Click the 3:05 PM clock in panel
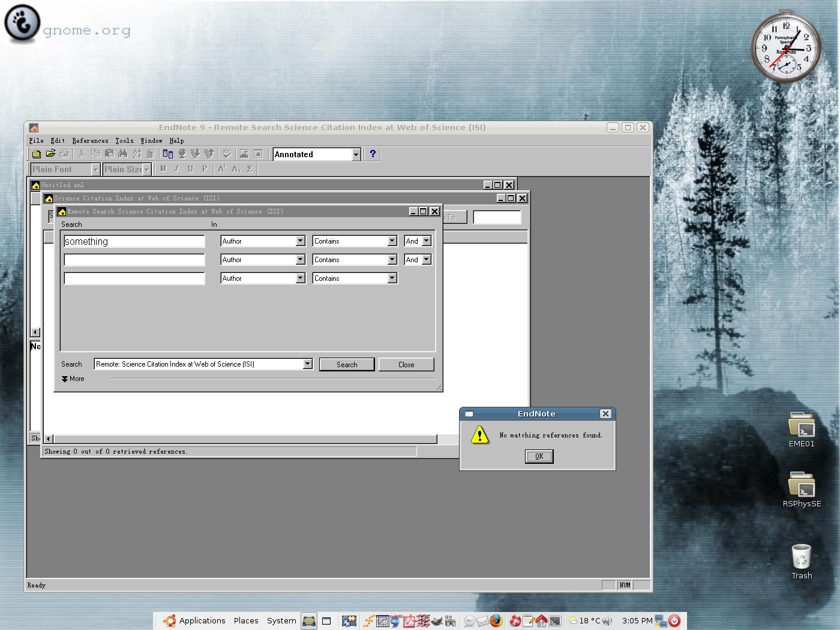 [637, 621]
